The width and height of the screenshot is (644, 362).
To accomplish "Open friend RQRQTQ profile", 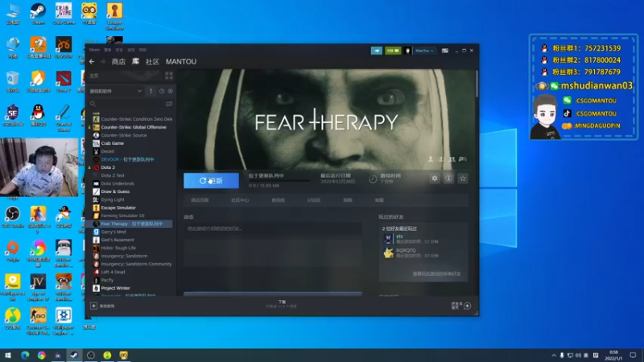I will pyautogui.click(x=406, y=250).
